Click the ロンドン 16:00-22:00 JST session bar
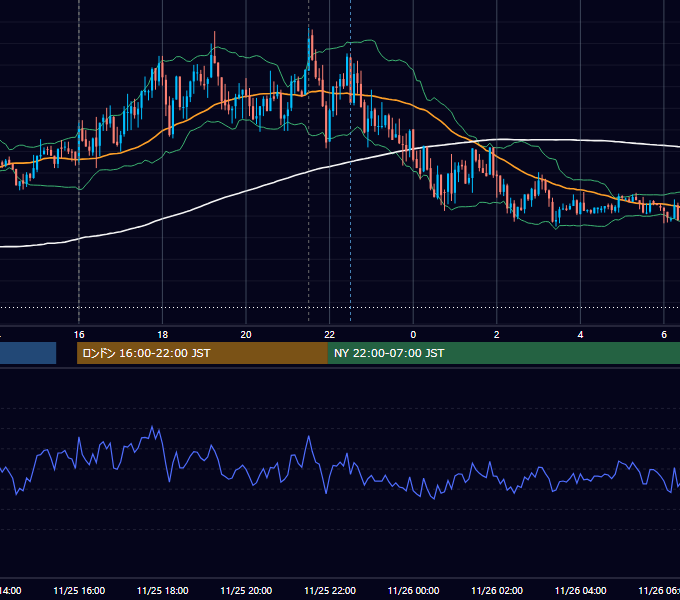Screen dimensions: 680x600 202,353
